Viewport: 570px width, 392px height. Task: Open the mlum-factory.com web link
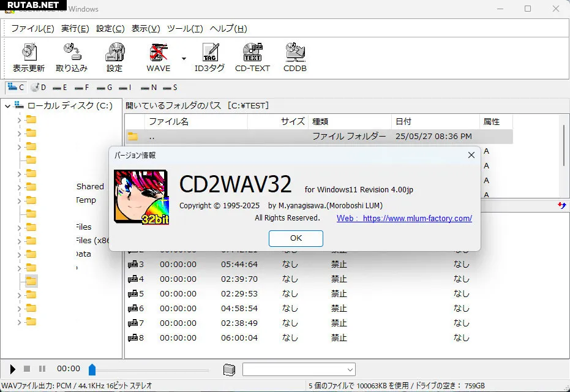tap(404, 218)
